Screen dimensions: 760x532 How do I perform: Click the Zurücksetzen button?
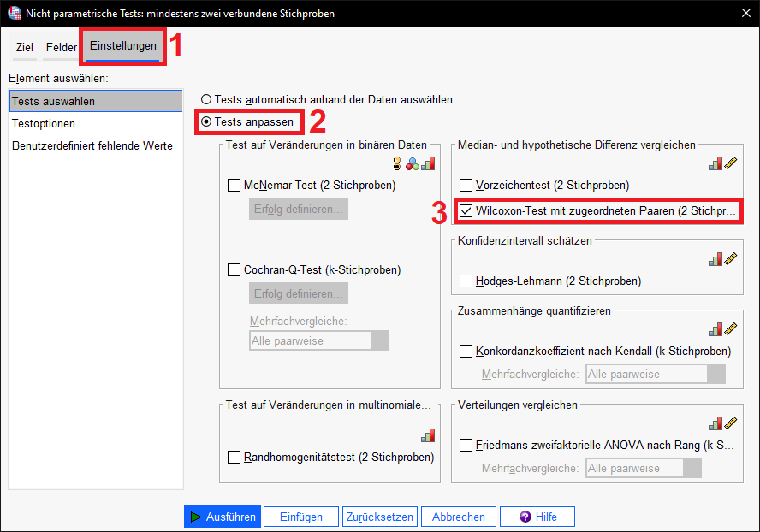pos(379,517)
